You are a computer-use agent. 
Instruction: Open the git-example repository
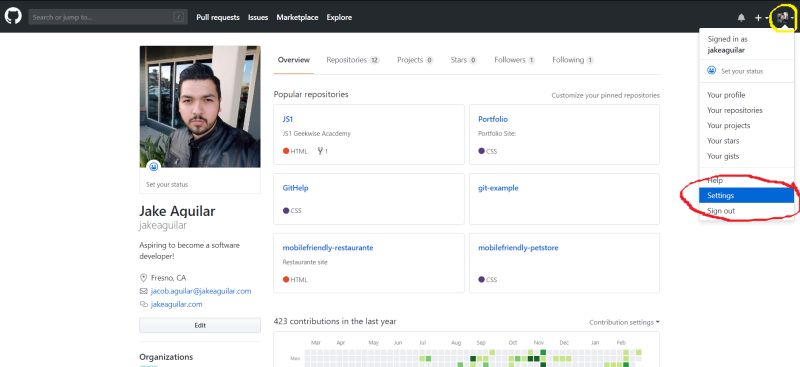pos(498,188)
